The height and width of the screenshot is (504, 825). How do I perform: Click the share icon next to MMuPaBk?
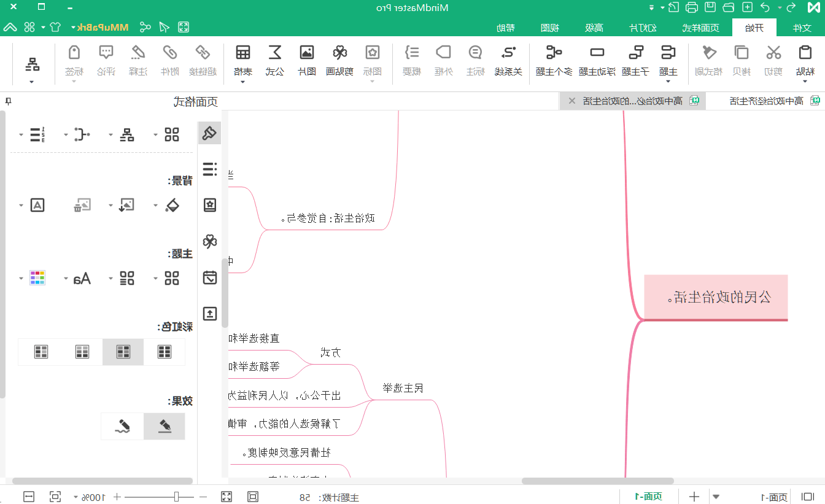145,27
